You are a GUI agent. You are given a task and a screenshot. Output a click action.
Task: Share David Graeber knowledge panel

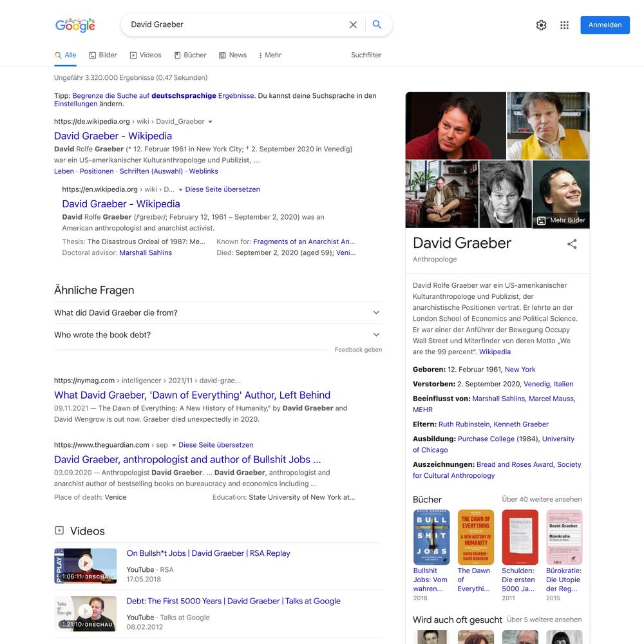click(572, 244)
